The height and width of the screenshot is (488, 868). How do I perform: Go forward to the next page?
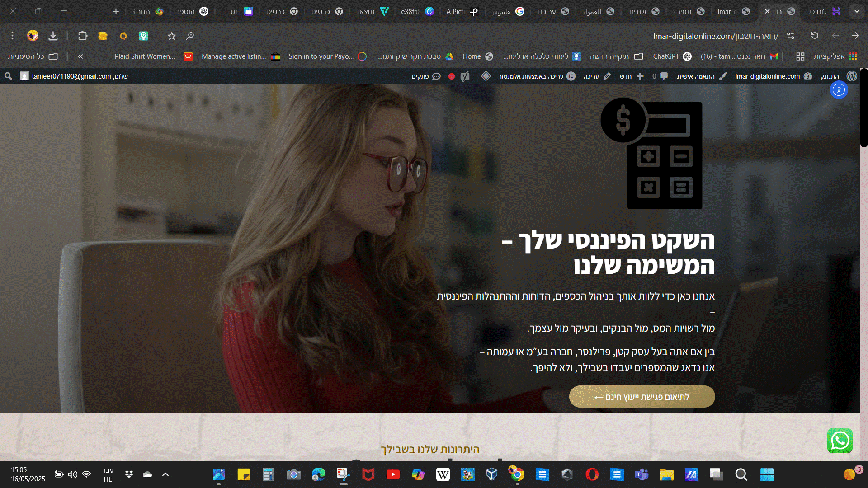click(x=855, y=36)
